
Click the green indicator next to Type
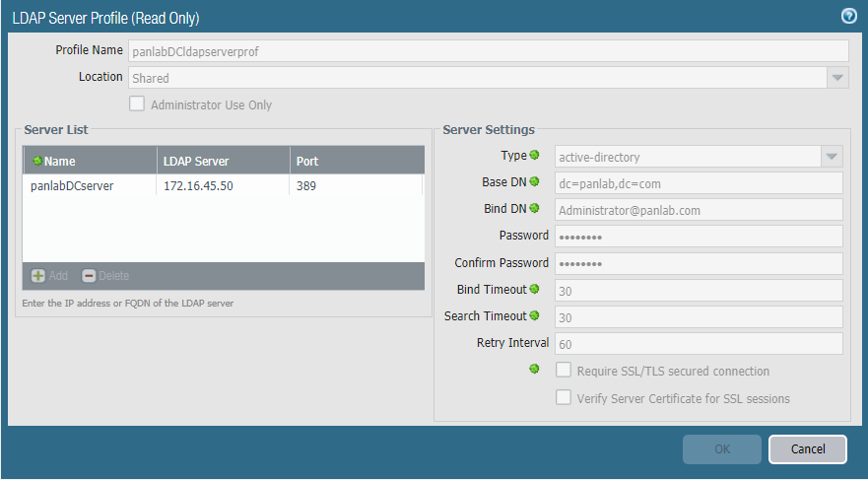click(534, 155)
